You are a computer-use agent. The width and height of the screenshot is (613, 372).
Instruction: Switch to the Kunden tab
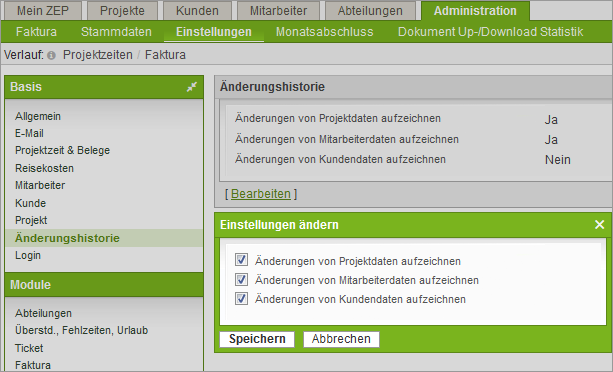pos(197,11)
